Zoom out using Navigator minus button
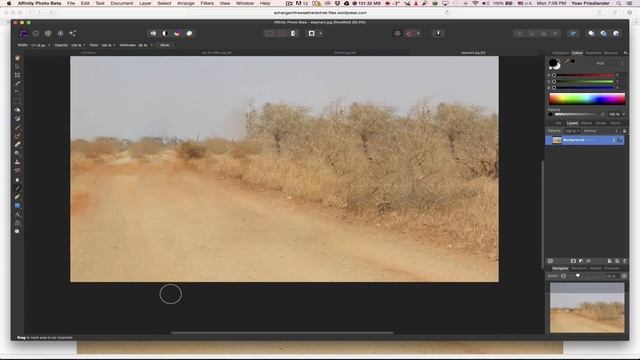 563,276
